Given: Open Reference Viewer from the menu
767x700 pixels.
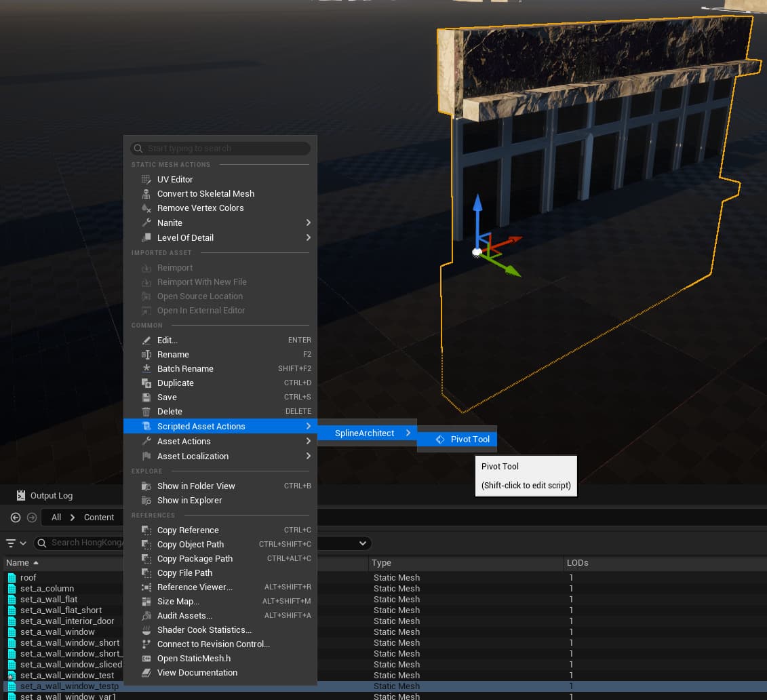Looking at the screenshot, I should point(195,587).
